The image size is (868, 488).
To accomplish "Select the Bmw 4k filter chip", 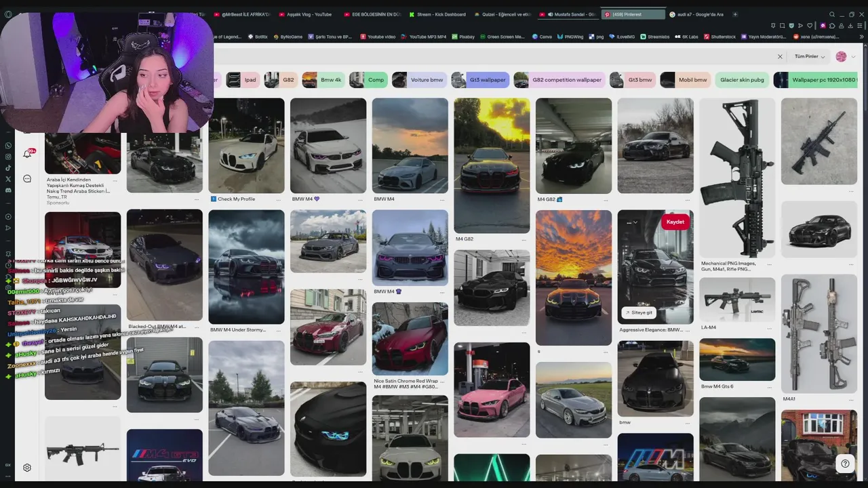I will click(x=323, y=80).
